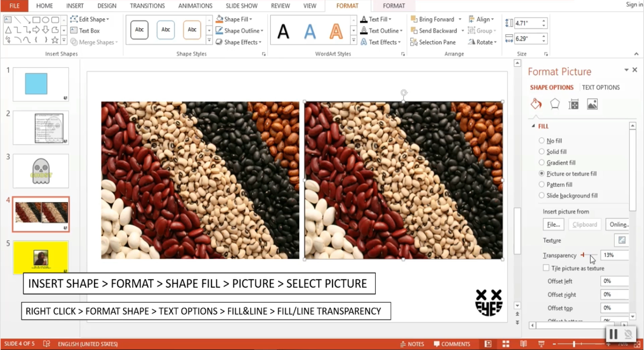The width and height of the screenshot is (644, 350).
Task: Open the Size & Properties tab icon
Action: click(573, 104)
